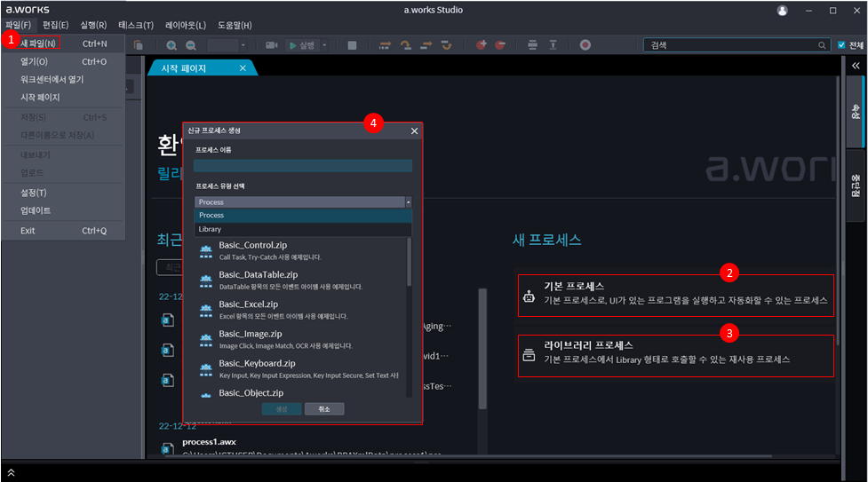Select Basic_Control.zip template

pos(300,250)
